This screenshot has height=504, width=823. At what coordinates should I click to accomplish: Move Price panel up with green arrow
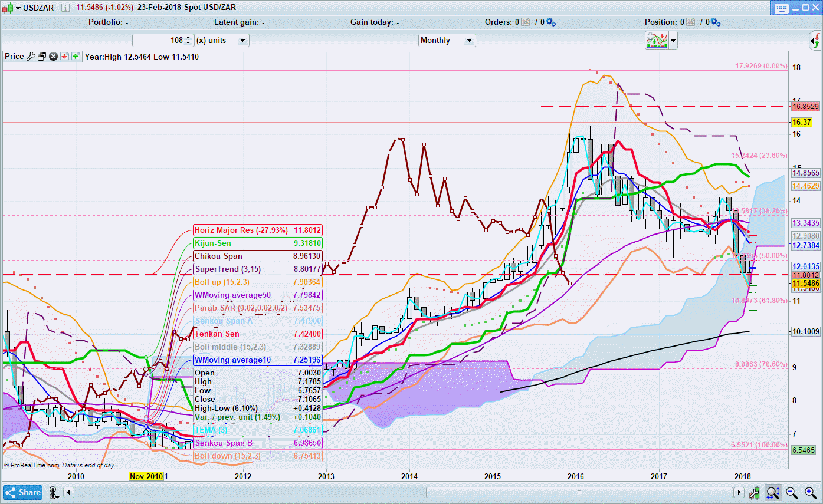(76, 57)
